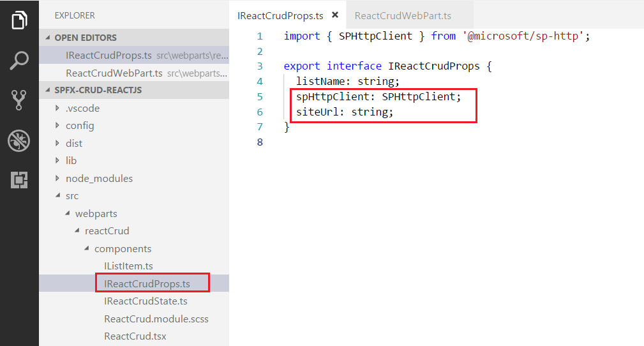Open ReactCrud.module.scss file
The height and width of the screenshot is (346, 644).
click(156, 319)
